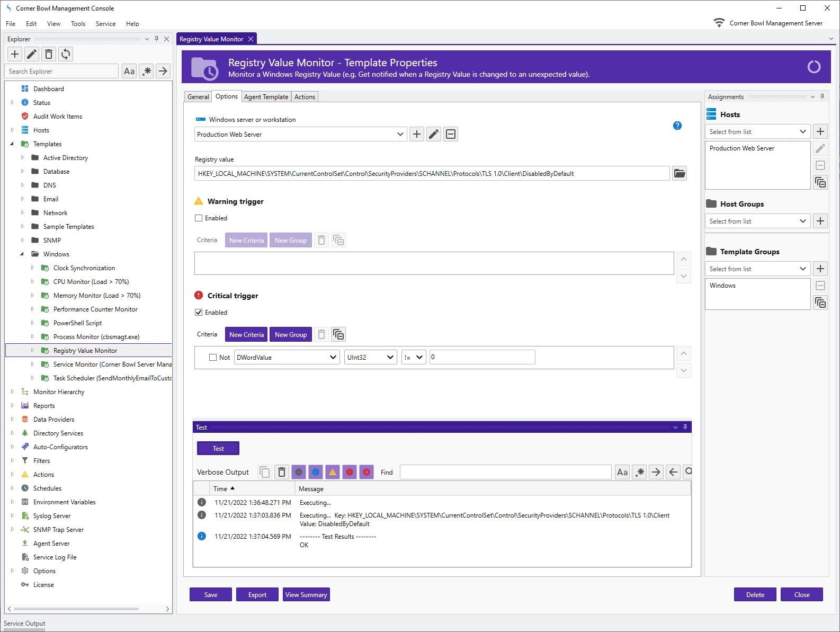The height and width of the screenshot is (632, 840).
Task: Open the Tools menu
Action: pyautogui.click(x=78, y=24)
